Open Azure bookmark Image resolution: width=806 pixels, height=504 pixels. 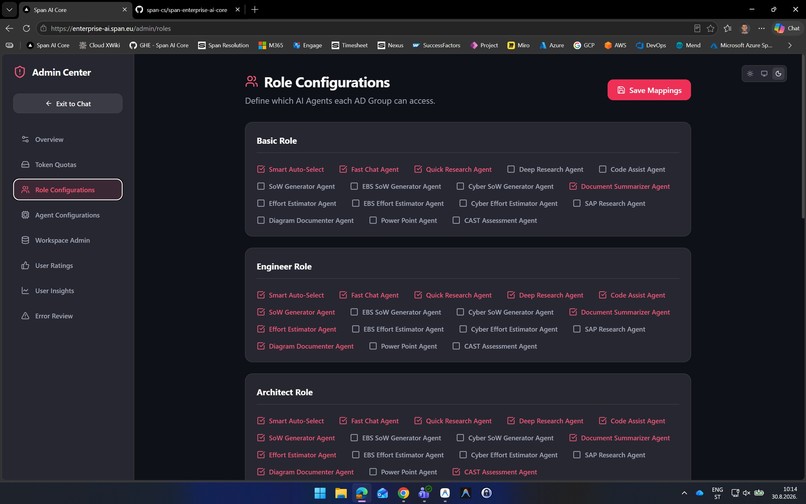[x=552, y=45]
